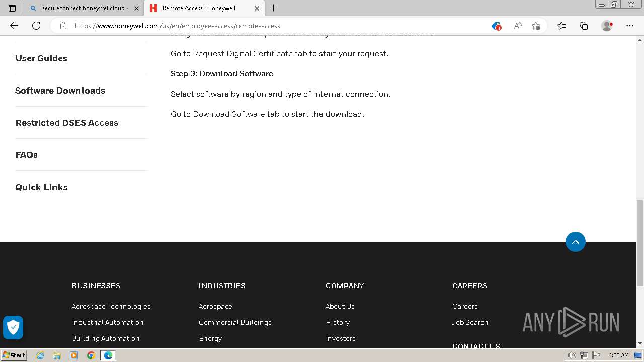The image size is (644, 362).
Task: Open Energy industry footer link
Action: (x=210, y=338)
